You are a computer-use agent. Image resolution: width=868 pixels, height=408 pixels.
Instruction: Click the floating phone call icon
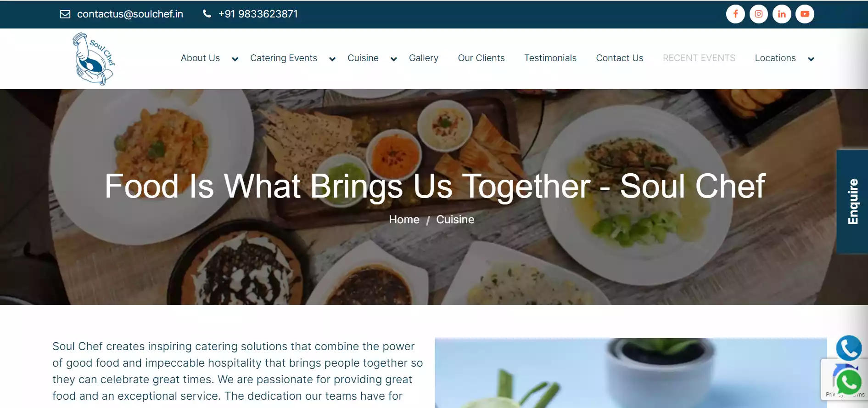[x=849, y=348]
